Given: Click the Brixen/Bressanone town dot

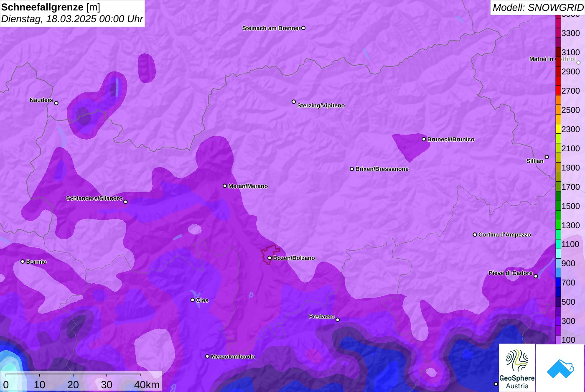Looking at the screenshot, I should pos(352,169).
